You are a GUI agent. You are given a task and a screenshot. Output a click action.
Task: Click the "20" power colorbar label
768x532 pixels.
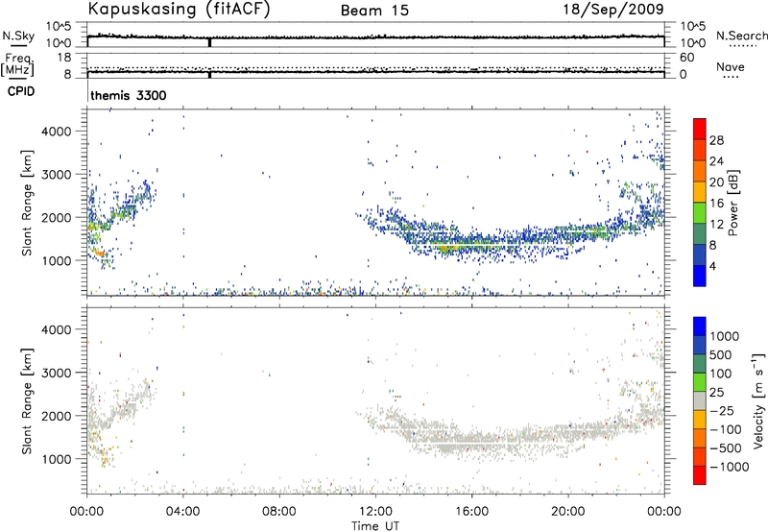(x=716, y=182)
